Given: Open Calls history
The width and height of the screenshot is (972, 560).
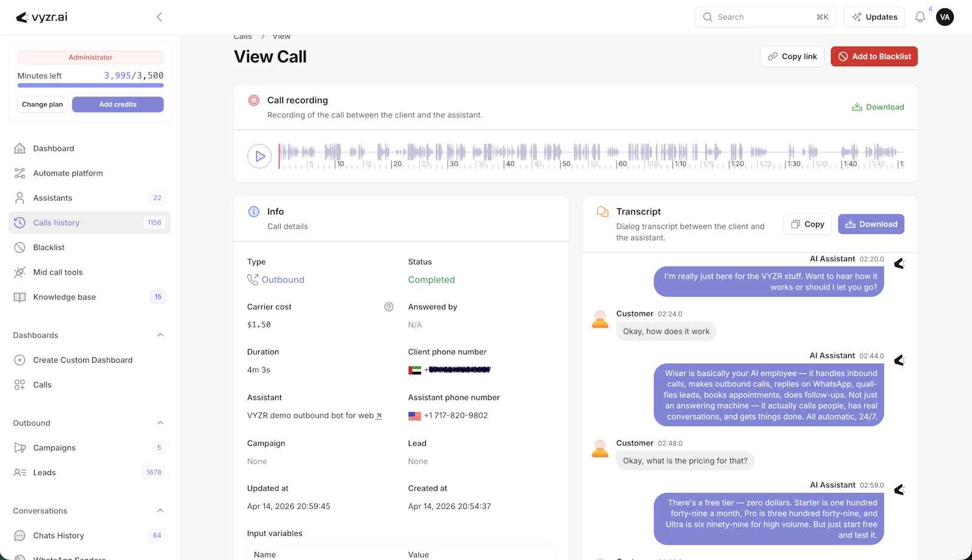Looking at the screenshot, I should [89, 223].
